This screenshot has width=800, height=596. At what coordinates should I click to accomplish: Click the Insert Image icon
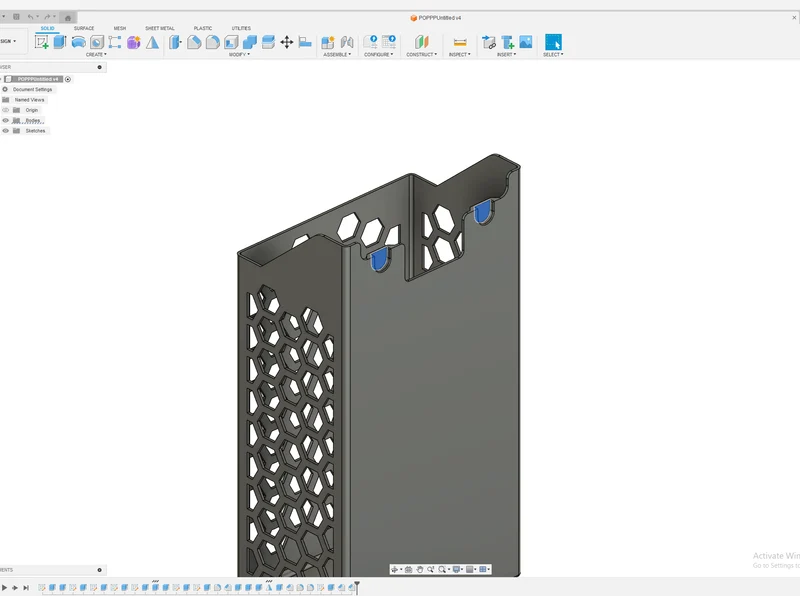point(526,42)
